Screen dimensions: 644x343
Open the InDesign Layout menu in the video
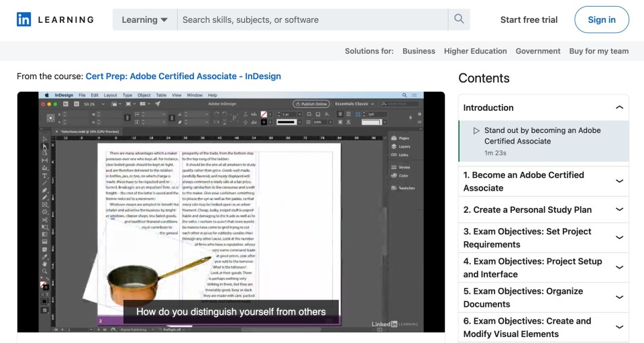tap(110, 95)
